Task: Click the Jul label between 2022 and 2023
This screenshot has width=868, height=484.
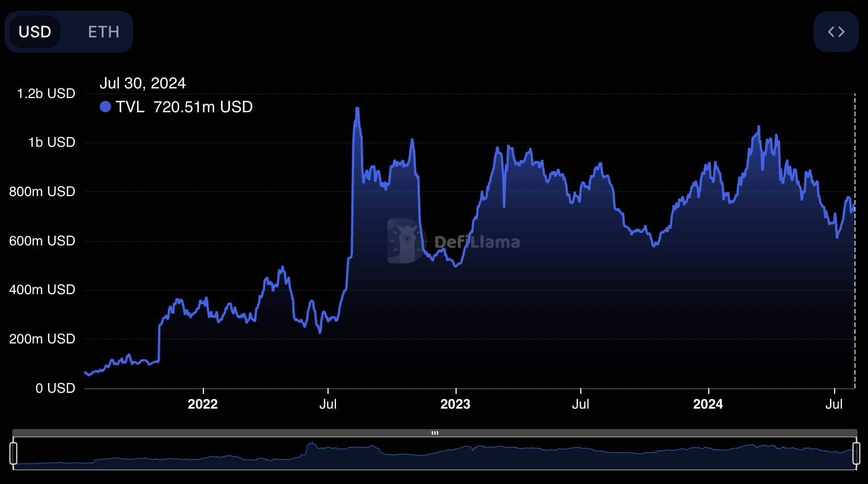Action: 328,404
